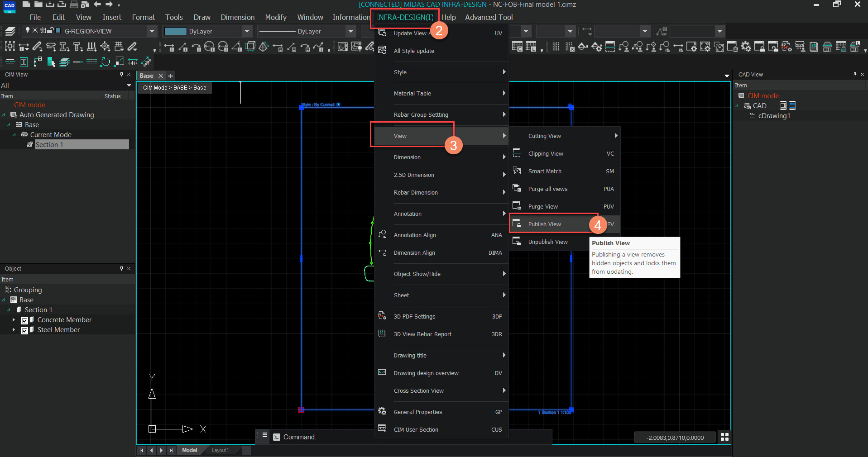Open the Cutting View submenu
This screenshot has width=868, height=457.
click(565, 136)
